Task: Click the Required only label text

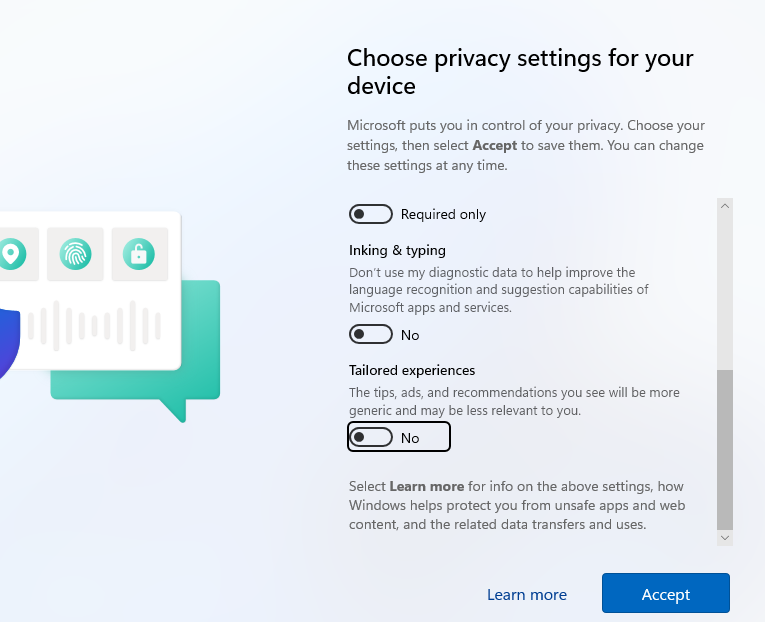Action: pos(443,214)
